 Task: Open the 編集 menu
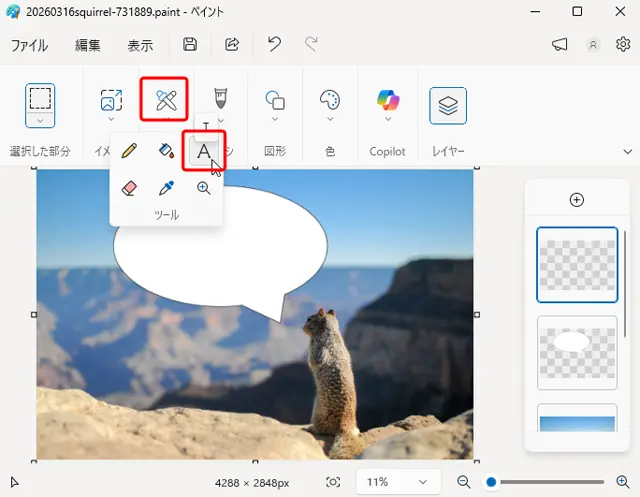pyautogui.click(x=87, y=45)
